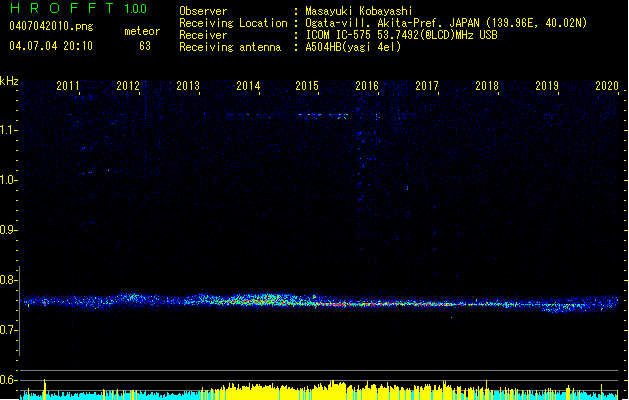Click the 0.6 kHz frequency tick label

point(8,380)
